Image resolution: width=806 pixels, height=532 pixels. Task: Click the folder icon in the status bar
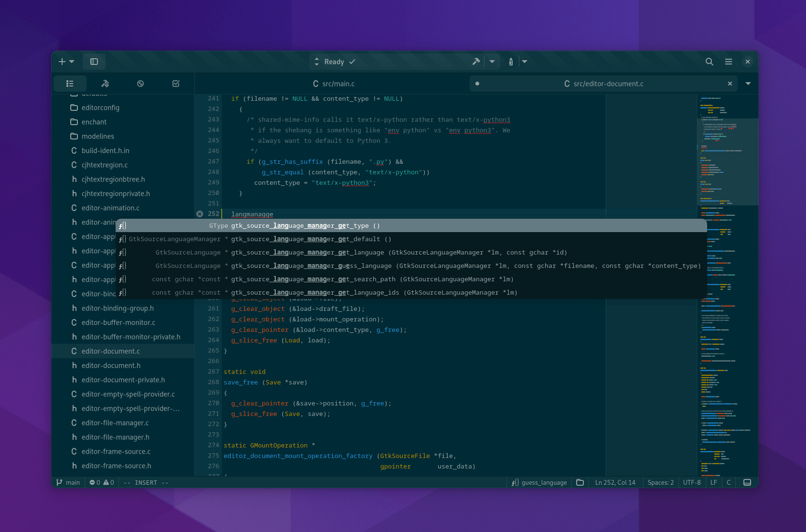[x=580, y=482]
